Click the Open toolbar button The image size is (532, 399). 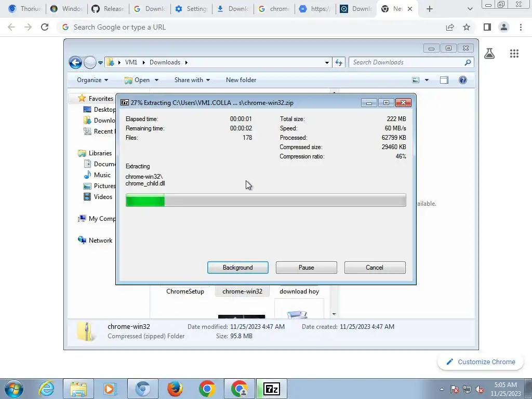pos(137,80)
